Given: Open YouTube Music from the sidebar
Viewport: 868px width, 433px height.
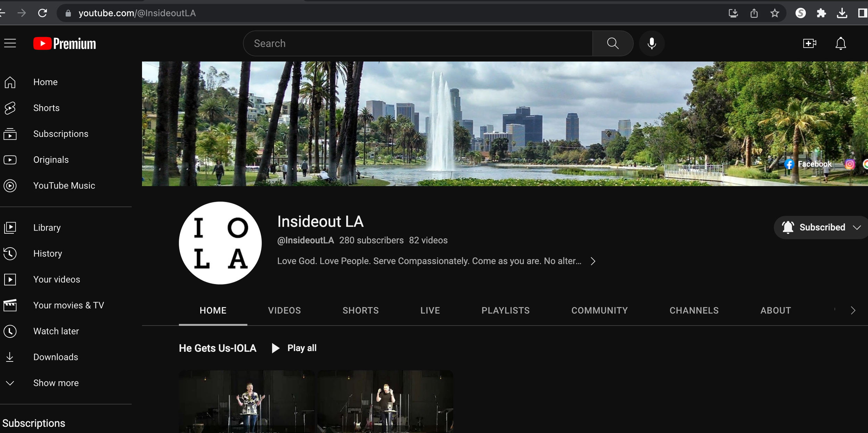Looking at the screenshot, I should click(x=64, y=185).
